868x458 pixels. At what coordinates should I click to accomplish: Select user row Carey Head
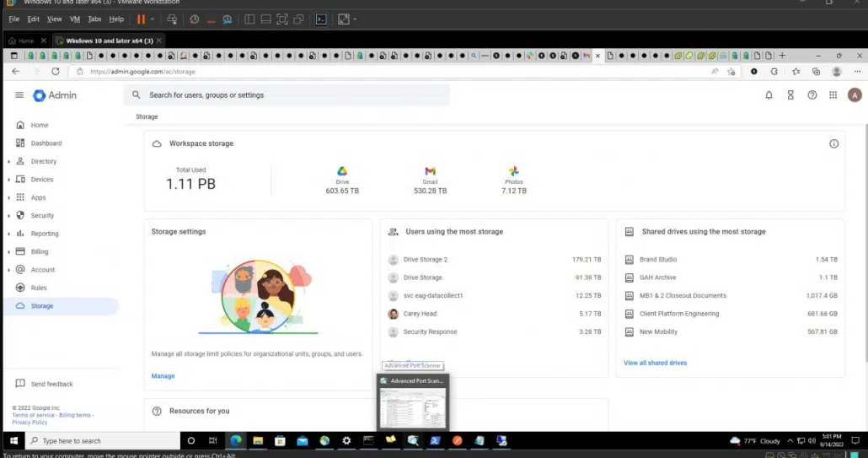495,314
